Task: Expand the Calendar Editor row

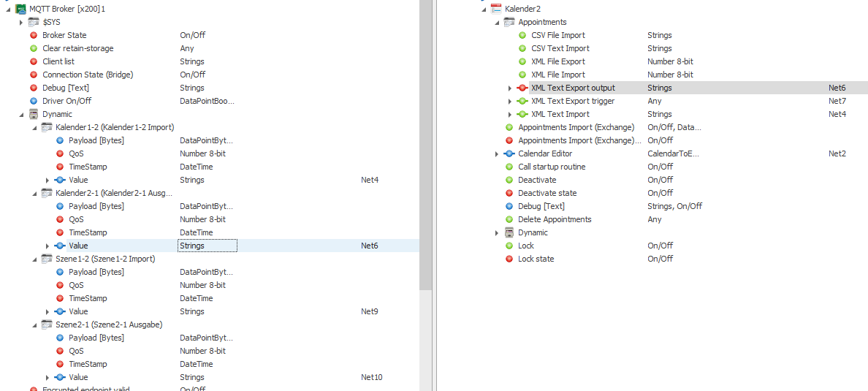Action: pyautogui.click(x=497, y=154)
